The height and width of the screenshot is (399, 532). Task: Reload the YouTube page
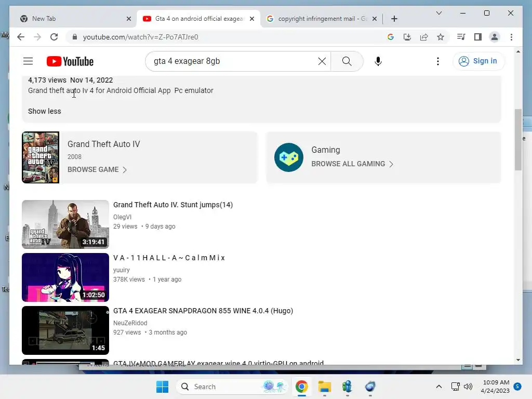[x=54, y=37]
